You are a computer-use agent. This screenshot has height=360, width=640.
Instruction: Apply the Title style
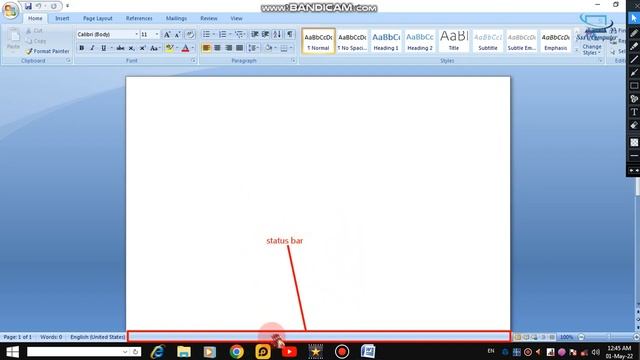[454, 41]
